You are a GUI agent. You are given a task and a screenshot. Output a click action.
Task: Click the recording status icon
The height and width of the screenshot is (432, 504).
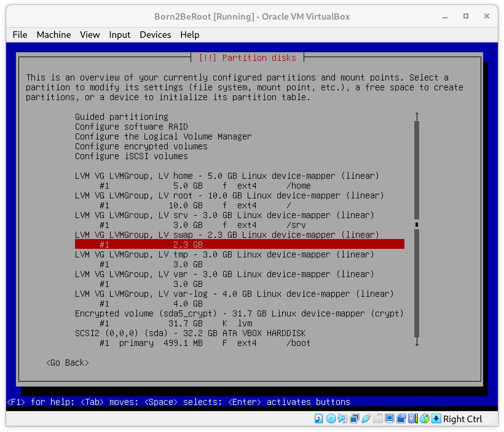pos(401,419)
